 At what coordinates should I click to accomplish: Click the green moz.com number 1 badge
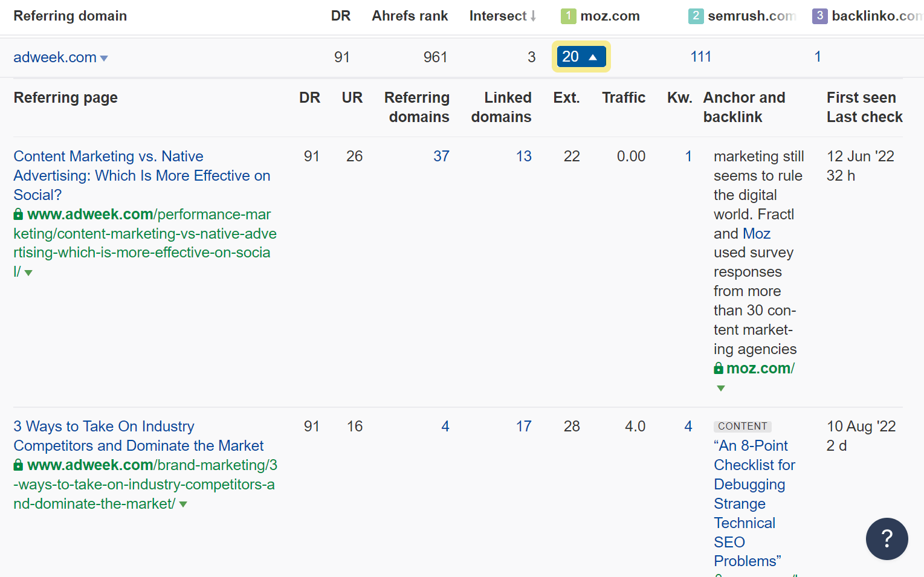click(x=568, y=16)
